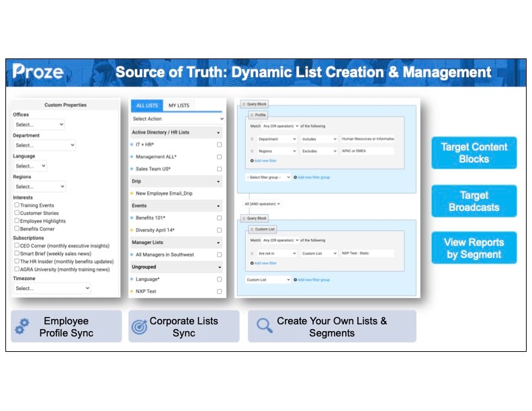Click the gears icon beside Employee Profile Sync
Viewport: 532px width, 411px height.
coord(22,326)
